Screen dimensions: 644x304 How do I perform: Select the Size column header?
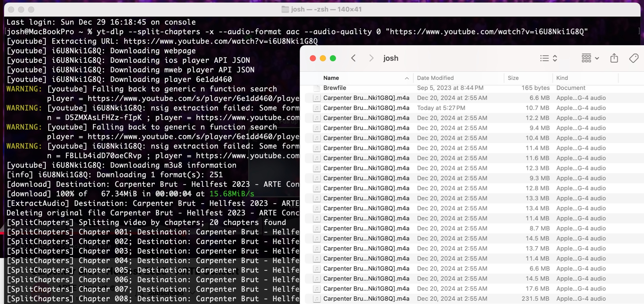click(513, 78)
